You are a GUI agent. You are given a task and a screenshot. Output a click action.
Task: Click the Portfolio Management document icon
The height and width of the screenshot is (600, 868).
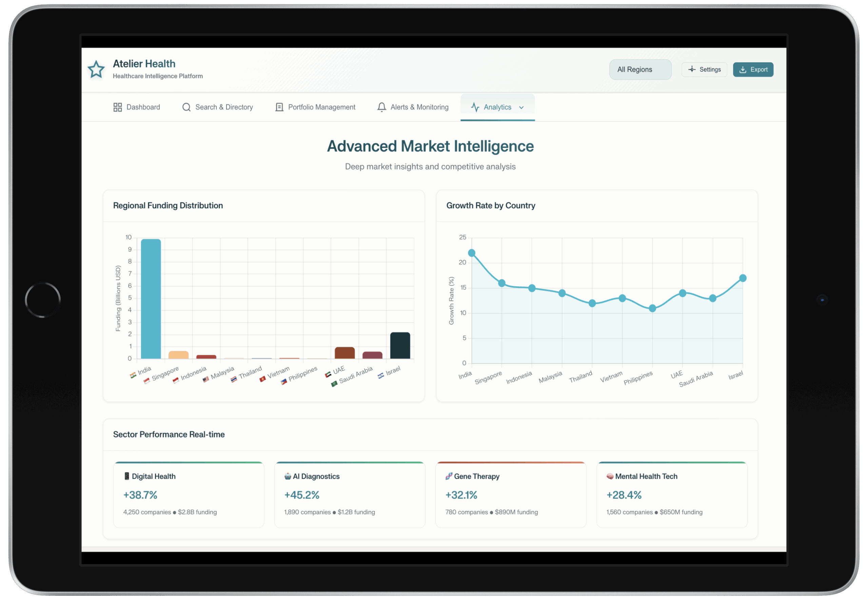coord(279,107)
